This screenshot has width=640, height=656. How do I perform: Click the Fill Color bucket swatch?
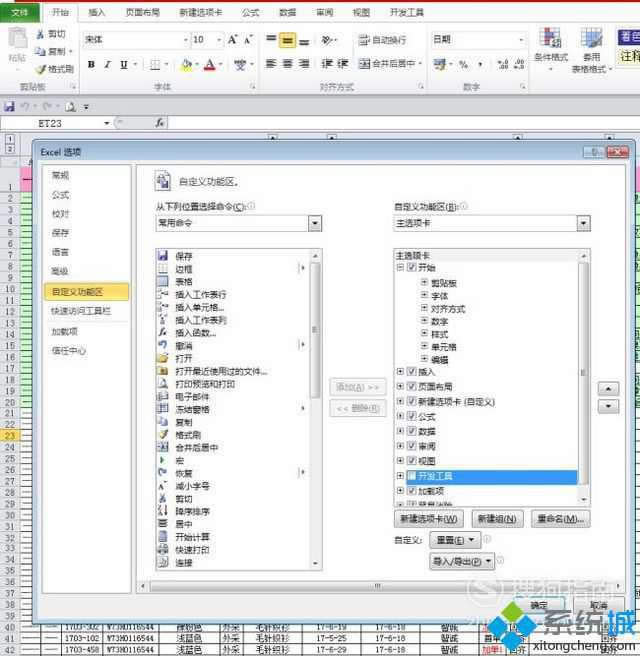[187, 64]
